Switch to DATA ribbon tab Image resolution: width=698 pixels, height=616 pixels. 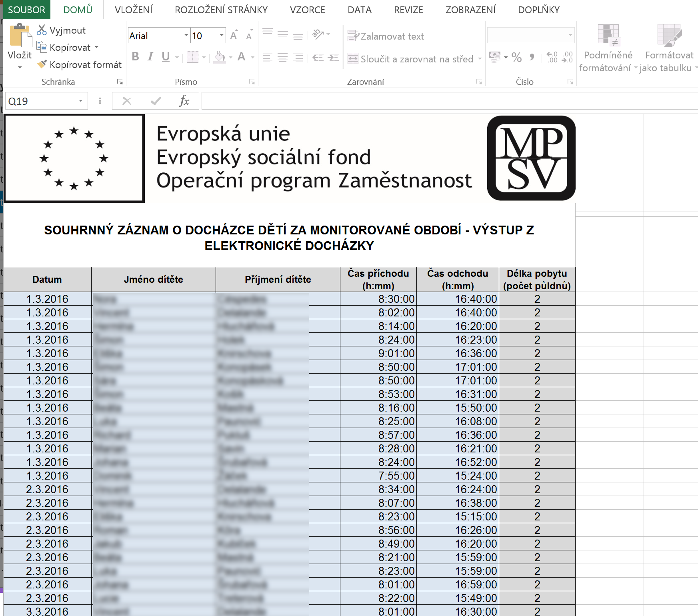(x=360, y=10)
